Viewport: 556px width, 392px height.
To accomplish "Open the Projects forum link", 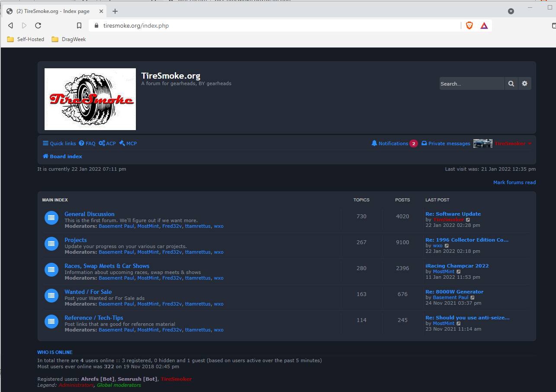I will pos(76,240).
